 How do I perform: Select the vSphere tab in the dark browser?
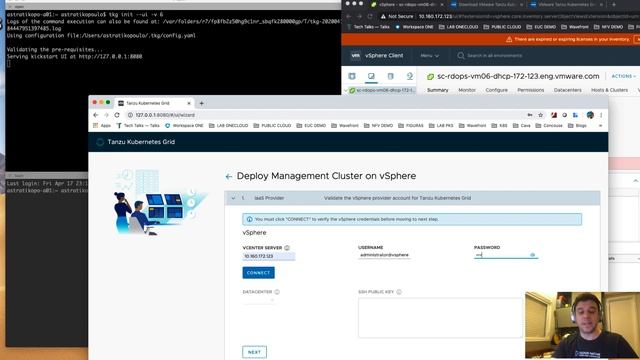[x=406, y=4]
